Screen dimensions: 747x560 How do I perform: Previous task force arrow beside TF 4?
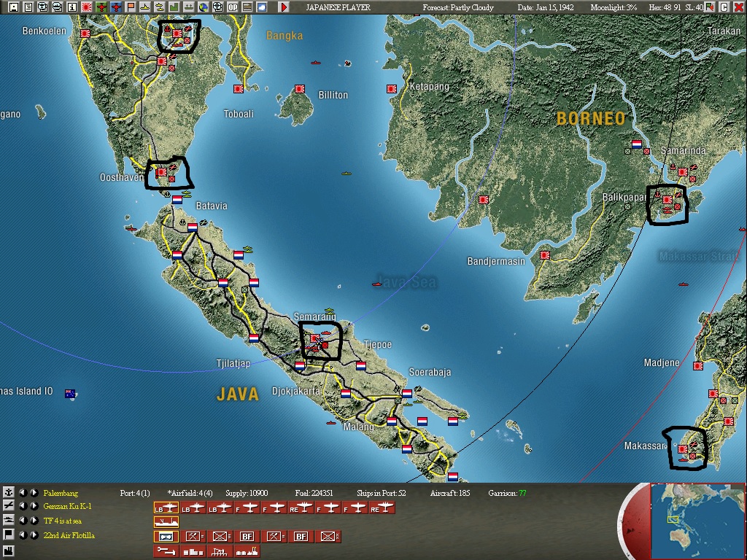(x=23, y=521)
